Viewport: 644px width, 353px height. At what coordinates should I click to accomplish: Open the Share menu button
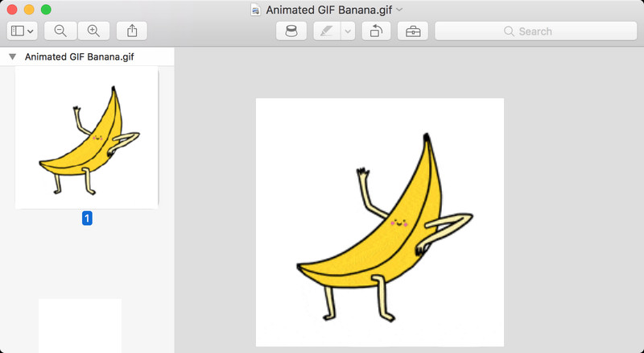click(132, 31)
